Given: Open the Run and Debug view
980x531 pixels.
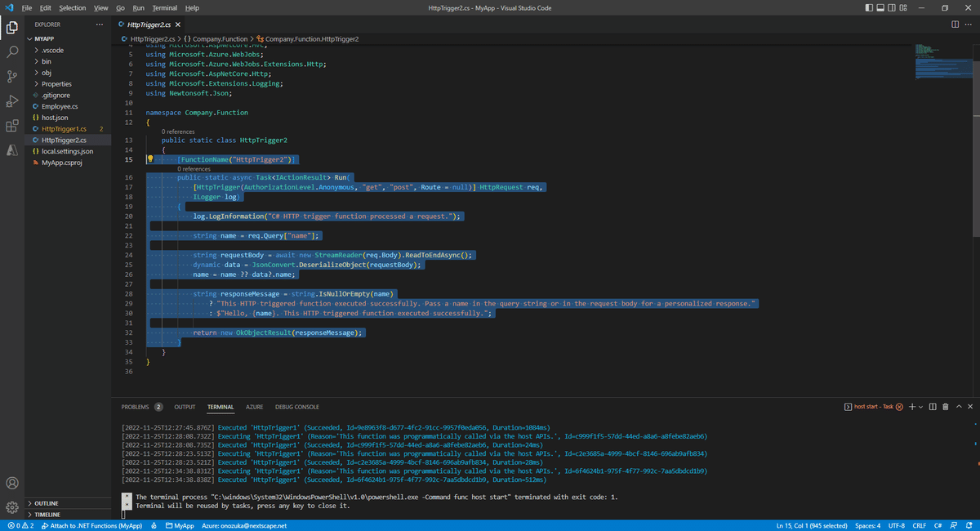Looking at the screenshot, I should (x=11, y=100).
